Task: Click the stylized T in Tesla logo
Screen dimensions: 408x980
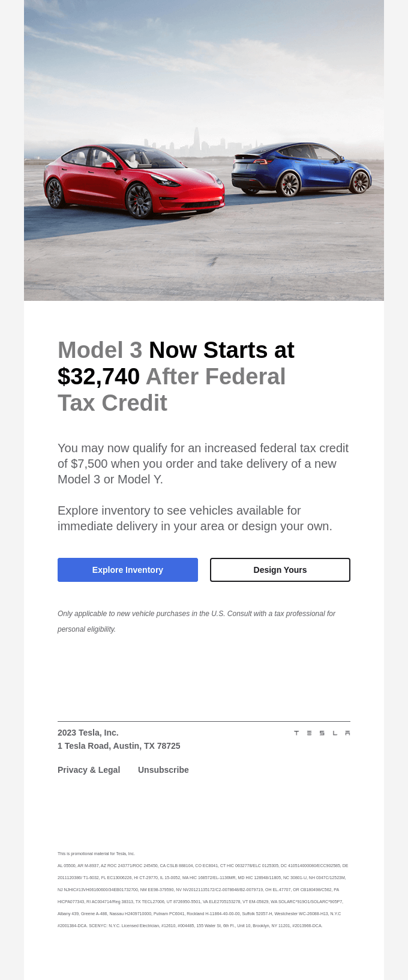Action: point(296,733)
